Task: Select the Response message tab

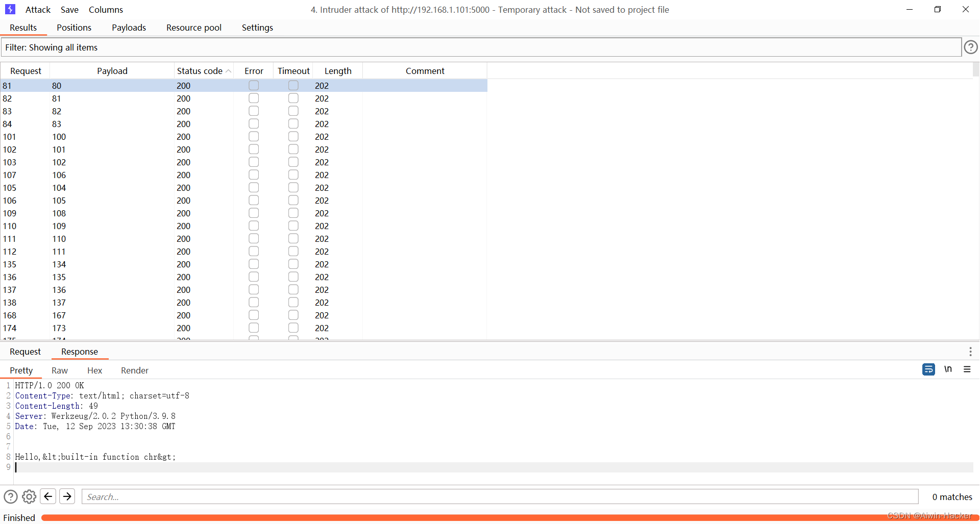Action: click(x=80, y=352)
